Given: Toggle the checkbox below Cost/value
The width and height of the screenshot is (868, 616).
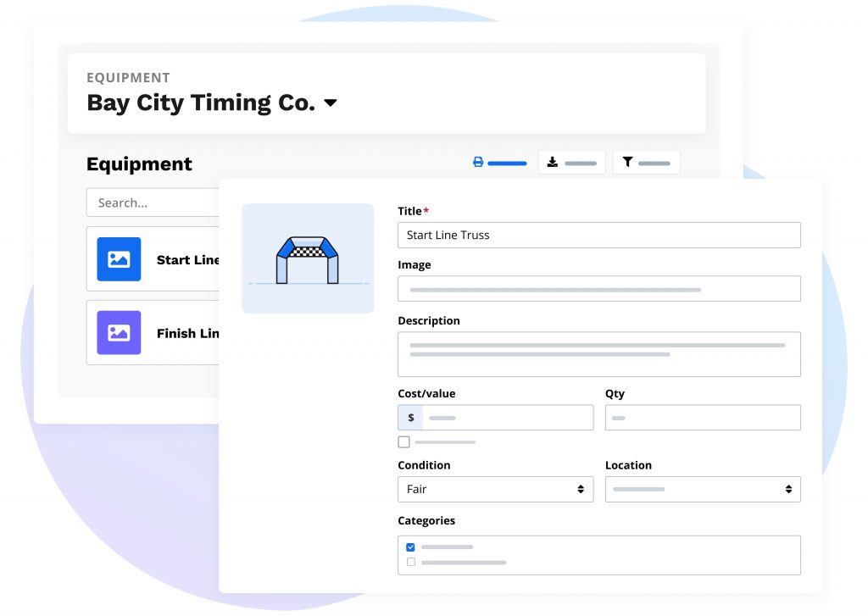Looking at the screenshot, I should tap(403, 442).
